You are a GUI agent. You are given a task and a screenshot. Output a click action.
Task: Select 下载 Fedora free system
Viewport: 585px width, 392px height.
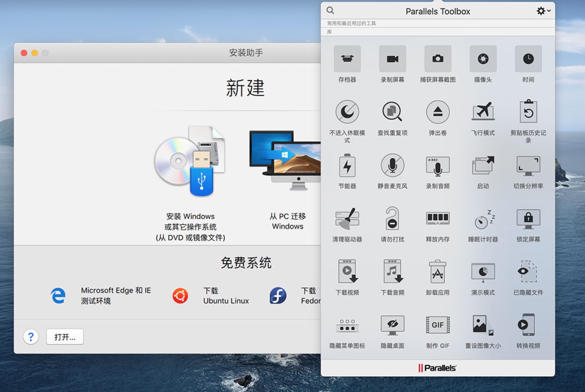pyautogui.click(x=295, y=296)
